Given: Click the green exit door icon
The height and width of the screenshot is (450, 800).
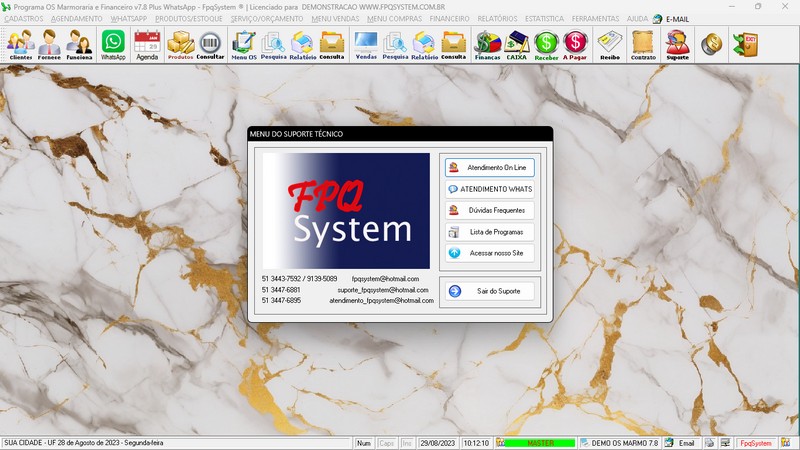Looking at the screenshot, I should 745,44.
